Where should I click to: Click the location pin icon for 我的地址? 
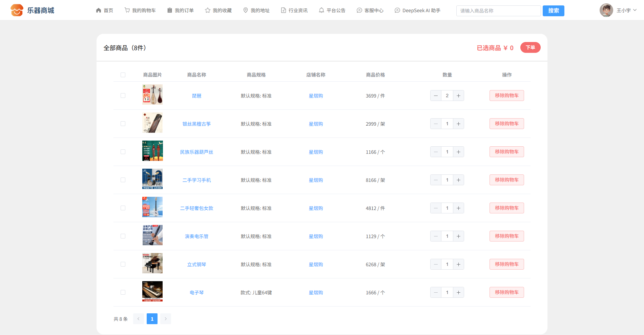pyautogui.click(x=246, y=11)
